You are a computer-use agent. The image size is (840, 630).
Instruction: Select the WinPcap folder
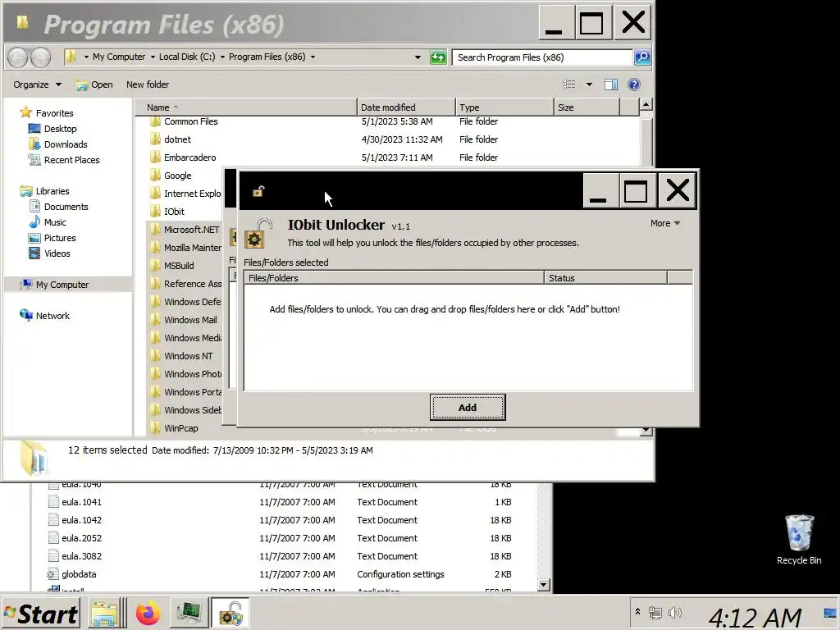coord(180,428)
